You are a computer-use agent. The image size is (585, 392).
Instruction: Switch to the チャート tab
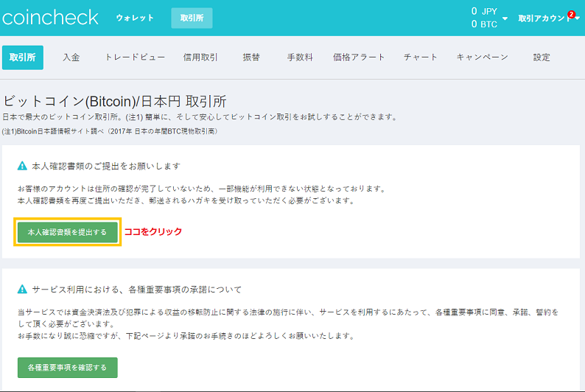[x=421, y=57]
